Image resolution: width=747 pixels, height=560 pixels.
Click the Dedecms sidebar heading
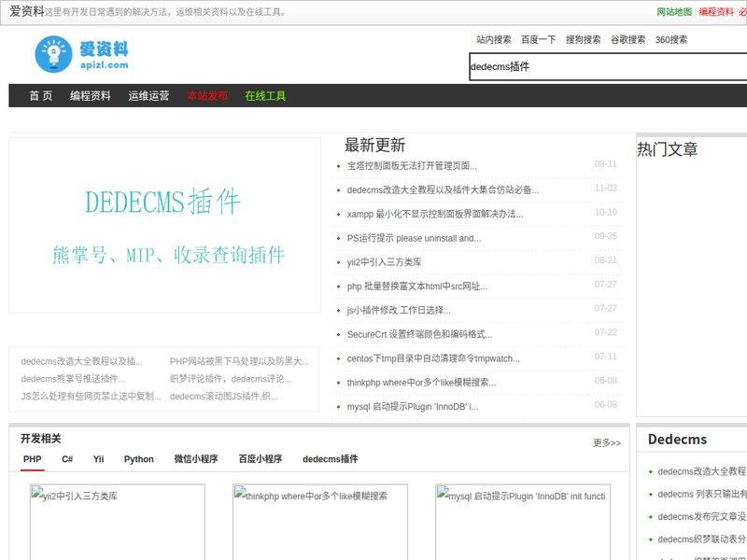678,439
